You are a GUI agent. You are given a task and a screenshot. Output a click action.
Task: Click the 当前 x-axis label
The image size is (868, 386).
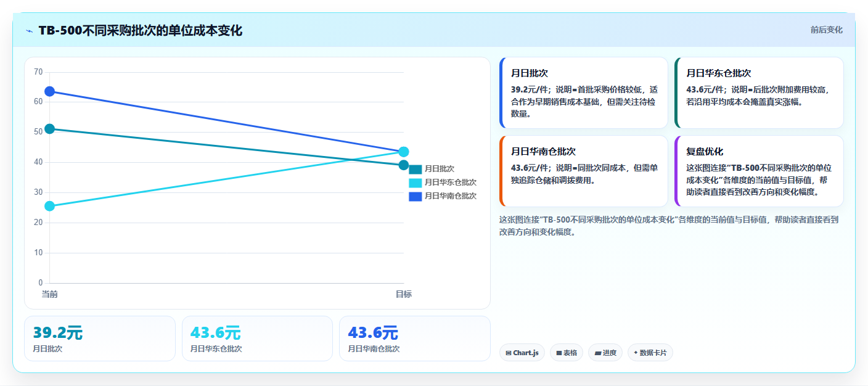50,294
